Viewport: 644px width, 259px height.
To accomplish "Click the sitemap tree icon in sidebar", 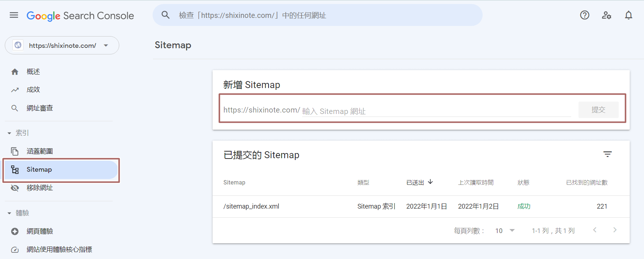I will click(x=15, y=170).
